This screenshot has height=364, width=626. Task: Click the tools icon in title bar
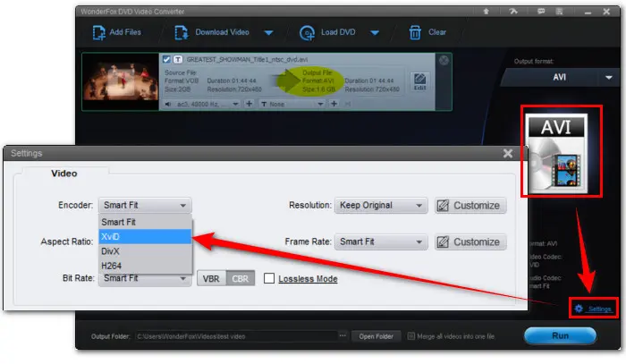(x=513, y=12)
